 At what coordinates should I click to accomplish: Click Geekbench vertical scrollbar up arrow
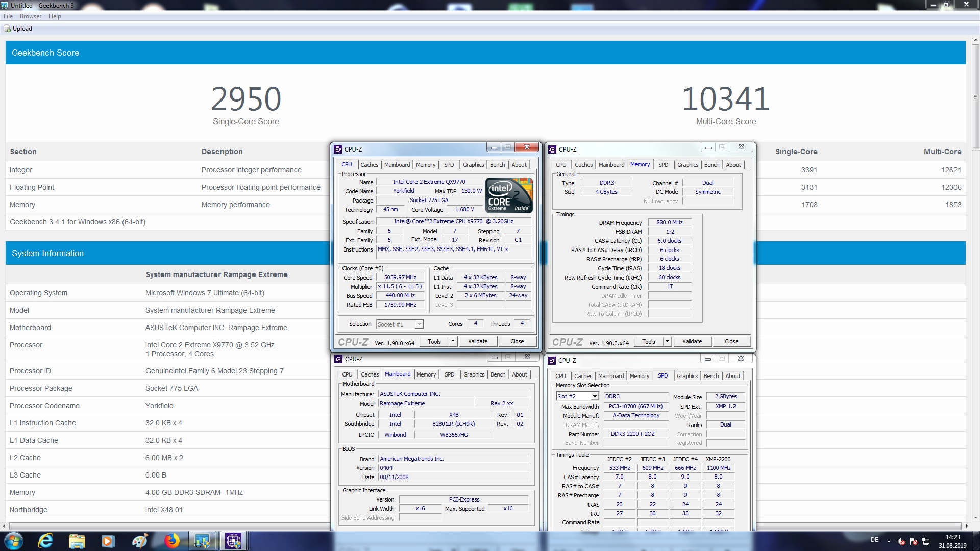[975, 40]
